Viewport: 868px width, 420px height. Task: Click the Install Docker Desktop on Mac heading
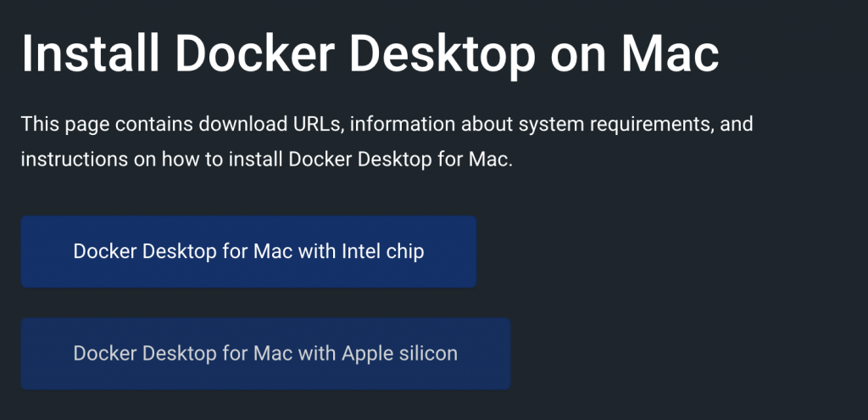[370, 53]
